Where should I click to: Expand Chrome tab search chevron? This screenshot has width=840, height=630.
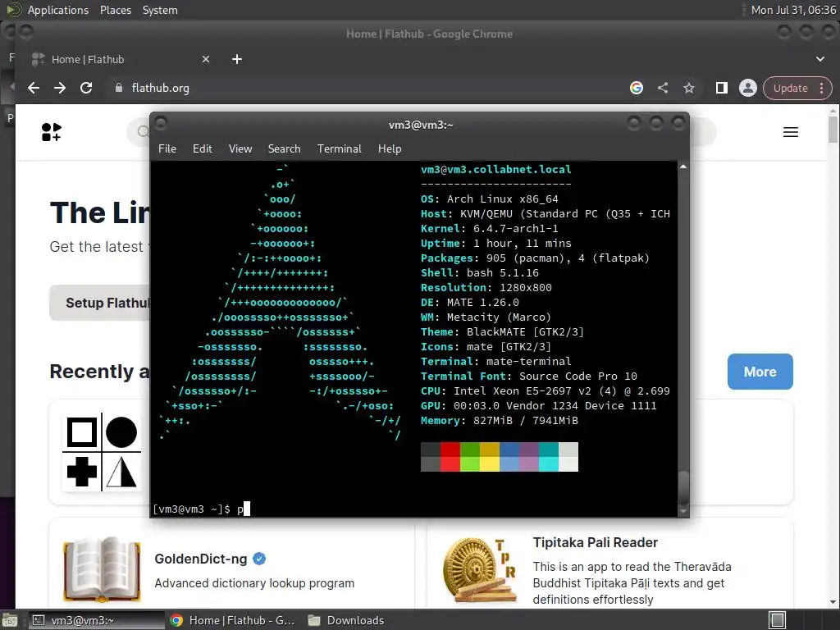pos(820,59)
